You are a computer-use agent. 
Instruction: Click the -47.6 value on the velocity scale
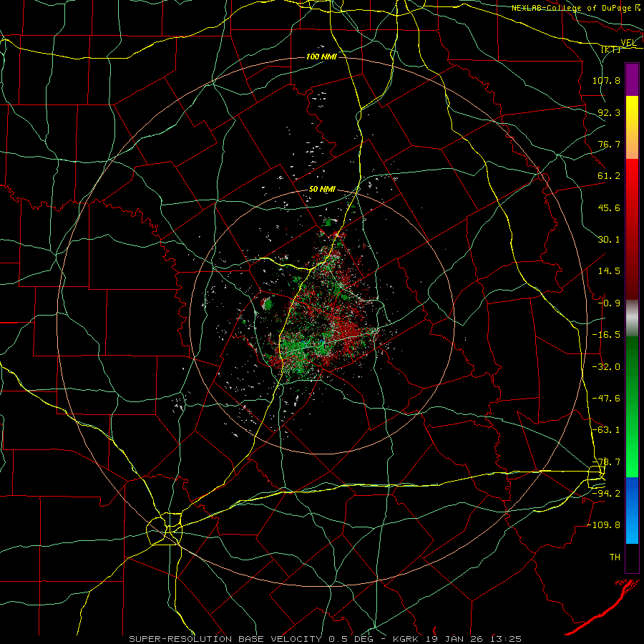[x=606, y=399]
